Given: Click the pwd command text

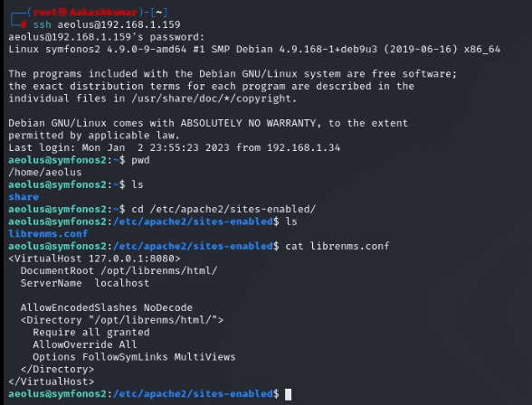Looking at the screenshot, I should (x=140, y=160).
